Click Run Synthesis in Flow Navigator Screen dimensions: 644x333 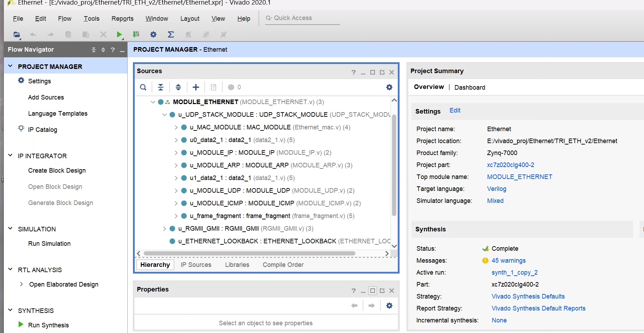coord(49,325)
